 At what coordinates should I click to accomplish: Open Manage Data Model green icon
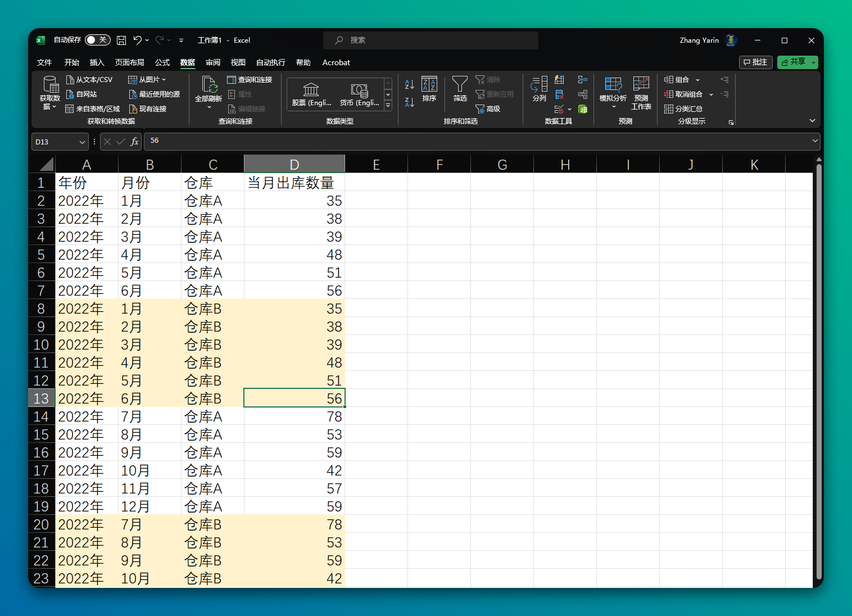click(583, 109)
